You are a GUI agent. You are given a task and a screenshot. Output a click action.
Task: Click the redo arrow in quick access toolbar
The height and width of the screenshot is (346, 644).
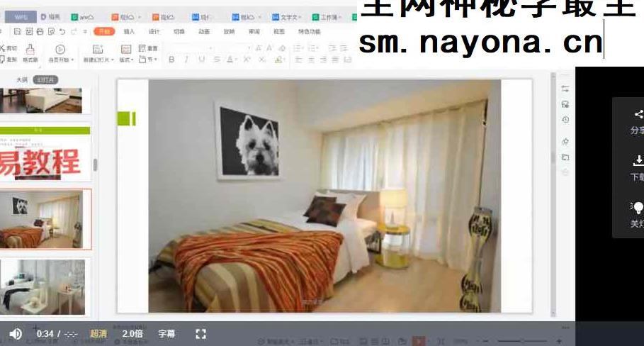tap(74, 31)
